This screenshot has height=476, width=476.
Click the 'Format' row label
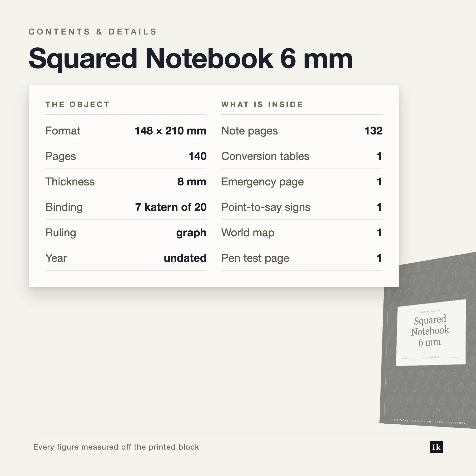pos(63,131)
